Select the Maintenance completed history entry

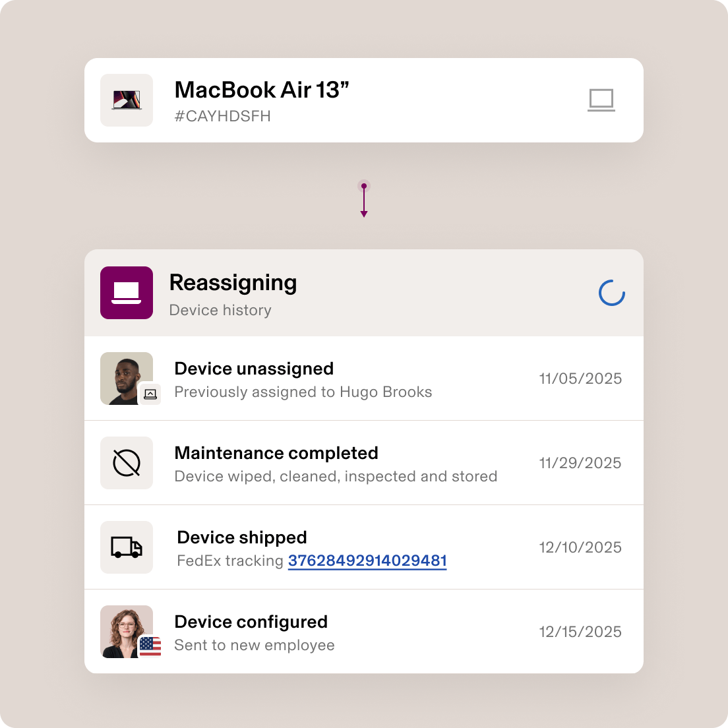click(x=364, y=462)
